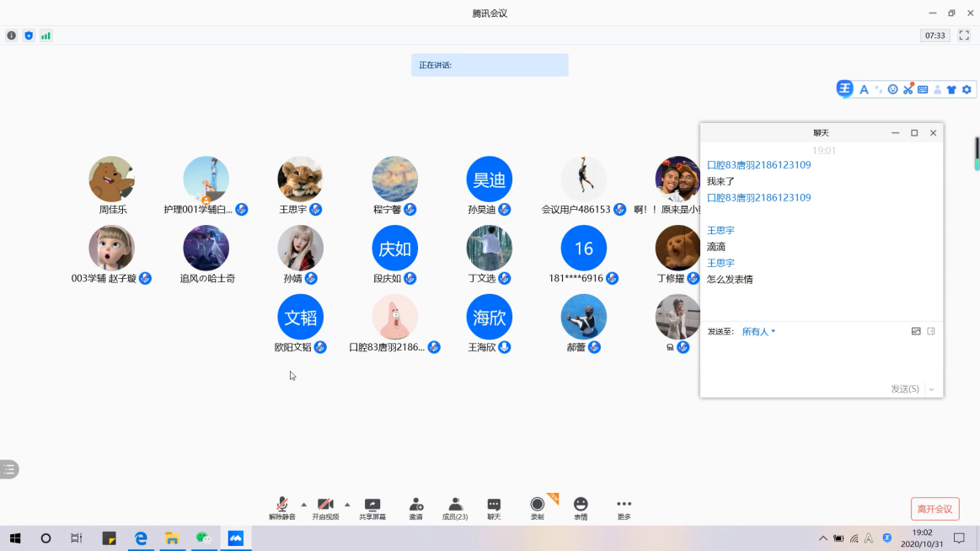Click sender name 王思宇 above 滴滴
Viewport: 980px width, 551px height.
point(720,231)
